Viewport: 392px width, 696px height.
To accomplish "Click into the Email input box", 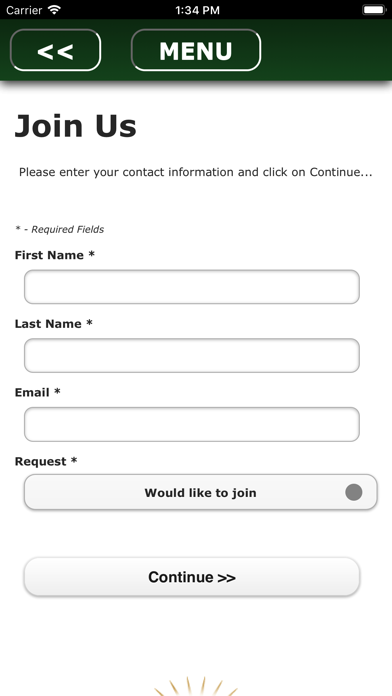I will coord(192,424).
